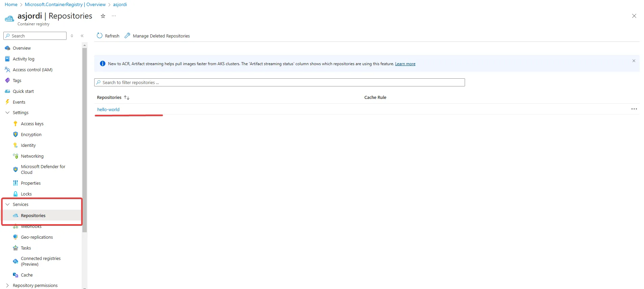Viewport: 644px width, 289px height.
Task: Click the Manage Deleted Repositories wrench icon
Action: tap(127, 35)
